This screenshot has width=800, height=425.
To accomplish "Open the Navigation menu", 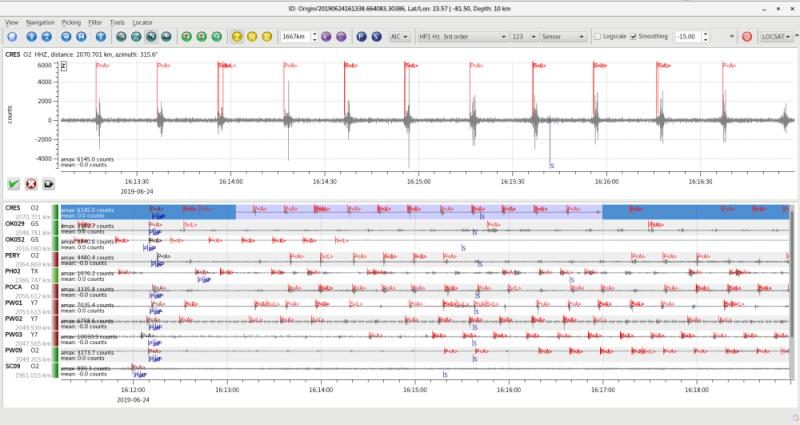I will tap(40, 22).
